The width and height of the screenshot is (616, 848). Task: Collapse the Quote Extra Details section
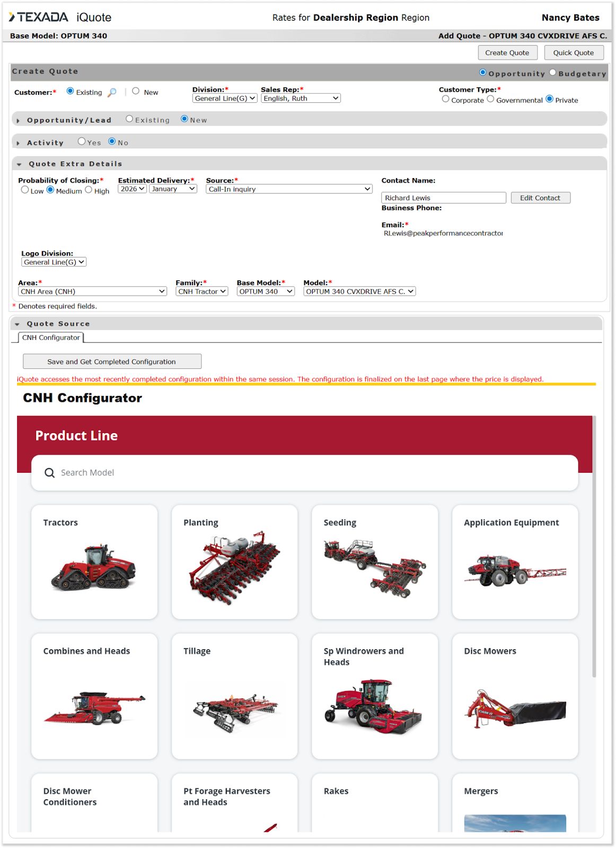19,164
